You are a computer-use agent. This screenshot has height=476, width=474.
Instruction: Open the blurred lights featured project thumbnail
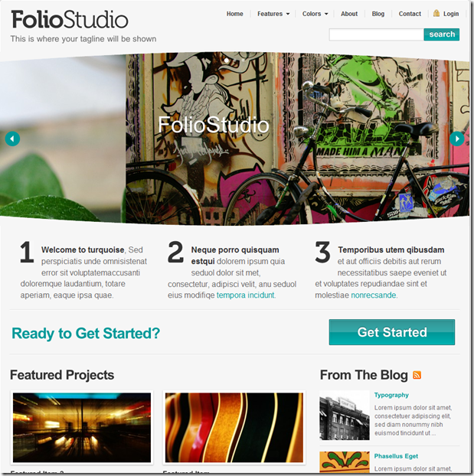point(82,428)
